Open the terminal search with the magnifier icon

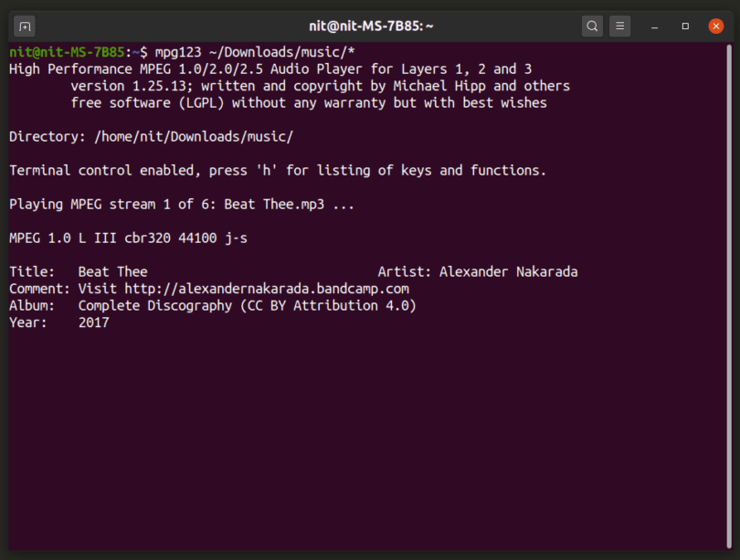tap(591, 26)
